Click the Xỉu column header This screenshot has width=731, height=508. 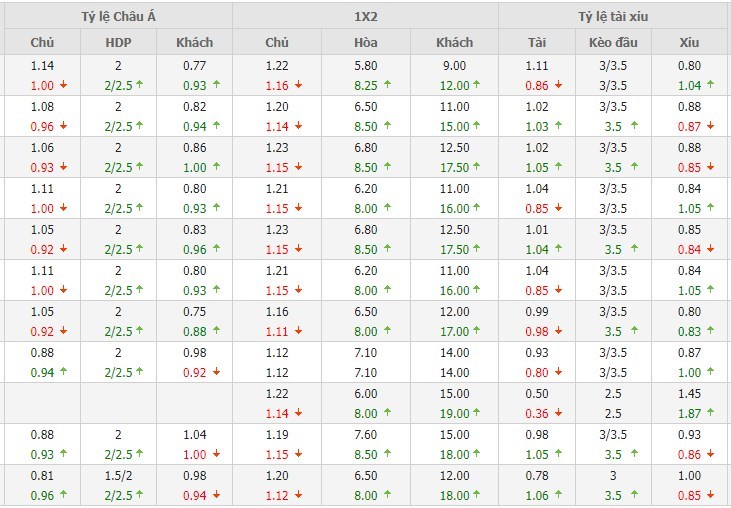pos(689,43)
